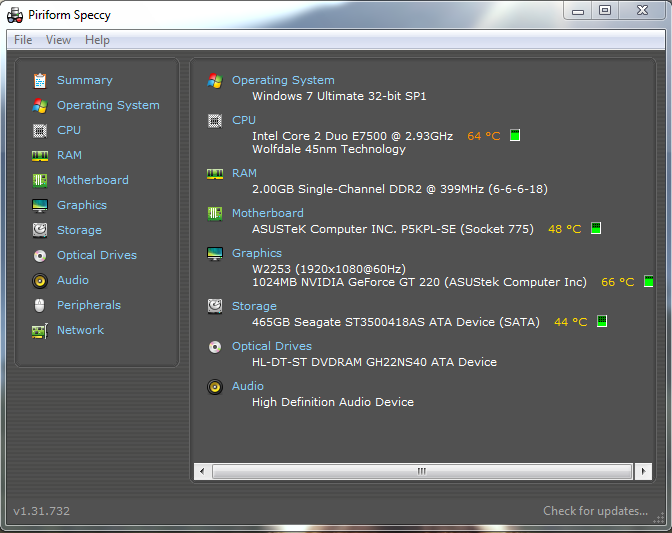Click CPU heading link in summary
672x533 pixels.
pyautogui.click(x=244, y=120)
